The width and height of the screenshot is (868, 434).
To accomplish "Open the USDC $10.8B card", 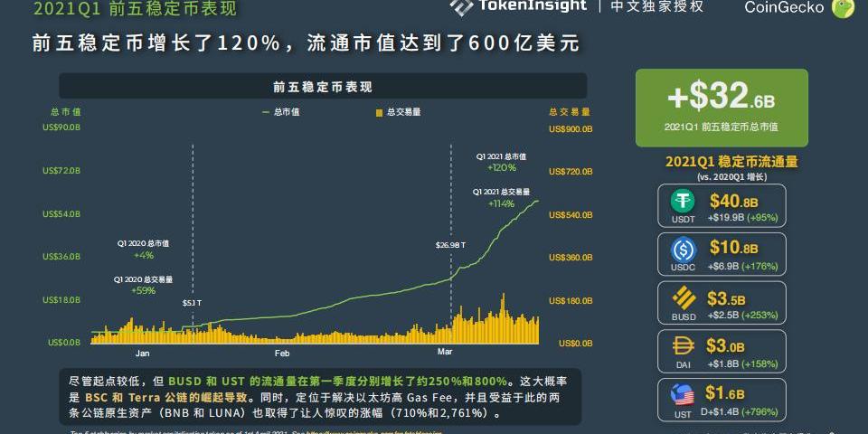I will (722, 254).
